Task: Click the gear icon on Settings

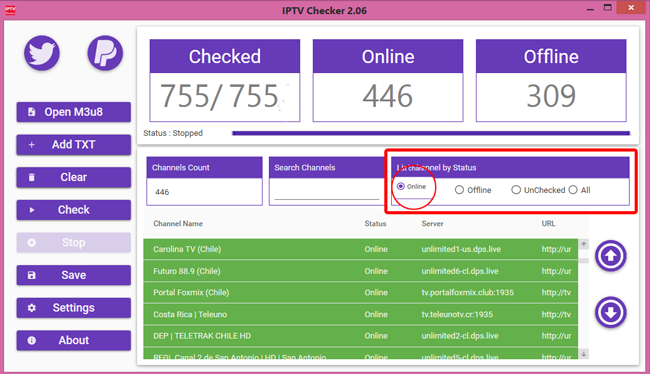Action: click(x=32, y=308)
